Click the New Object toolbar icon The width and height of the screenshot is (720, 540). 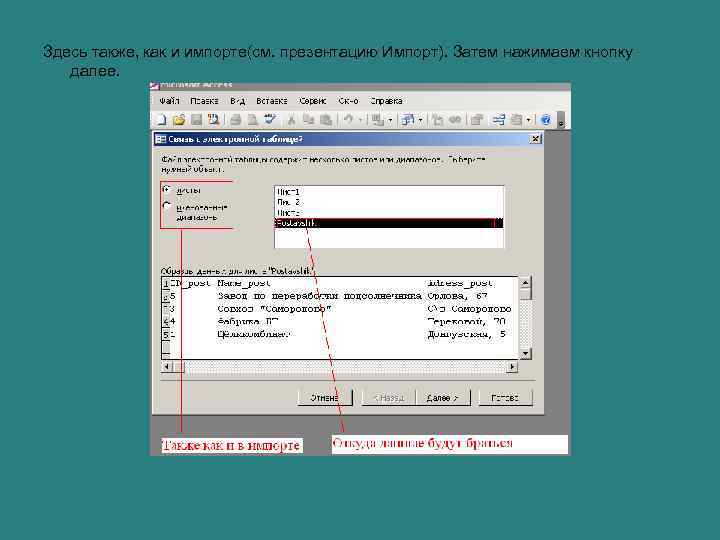(517, 120)
